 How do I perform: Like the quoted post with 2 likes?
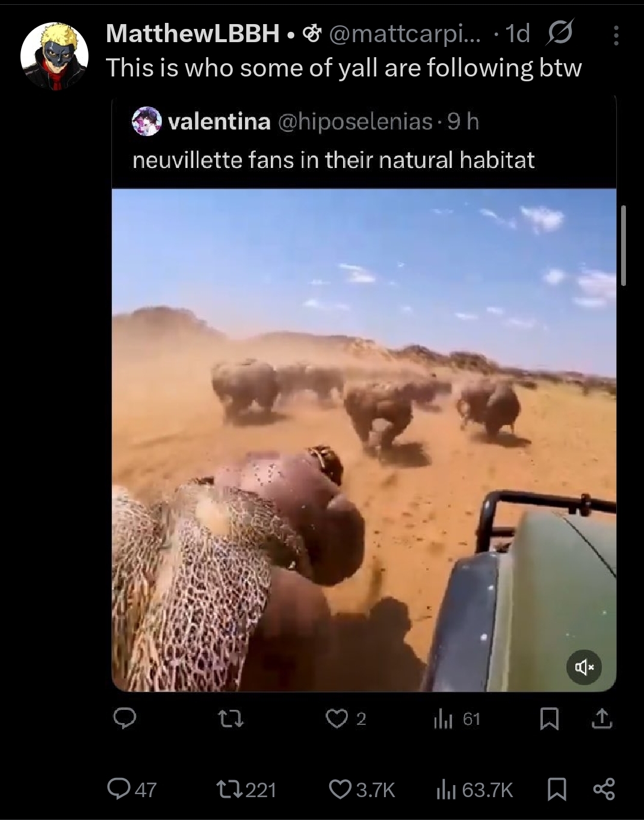[345, 718]
